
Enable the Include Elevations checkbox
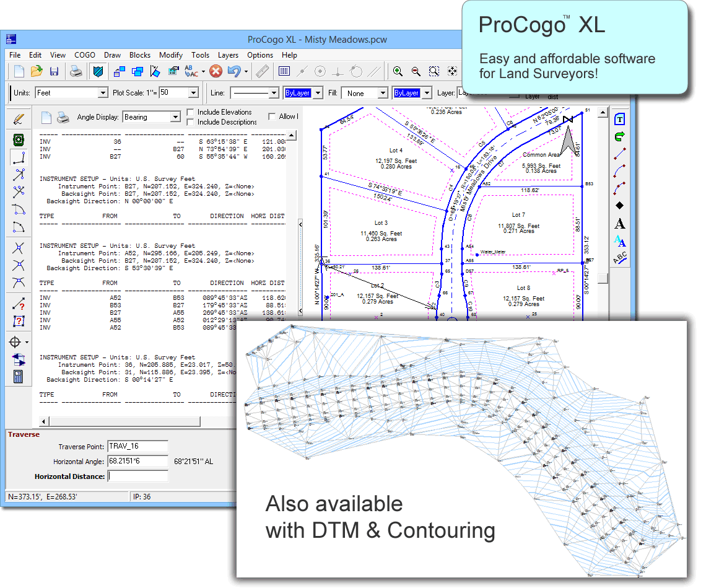pyautogui.click(x=191, y=112)
